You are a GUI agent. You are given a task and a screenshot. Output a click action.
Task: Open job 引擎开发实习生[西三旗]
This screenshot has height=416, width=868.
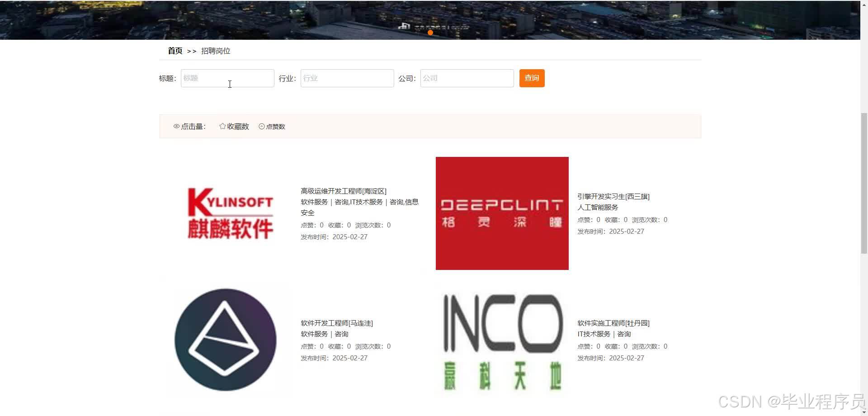(613, 197)
